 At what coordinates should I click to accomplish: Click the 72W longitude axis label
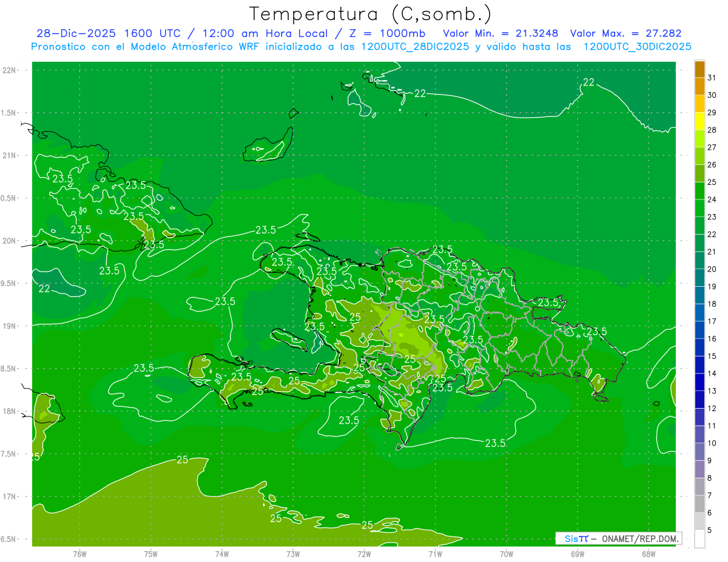coord(364,554)
